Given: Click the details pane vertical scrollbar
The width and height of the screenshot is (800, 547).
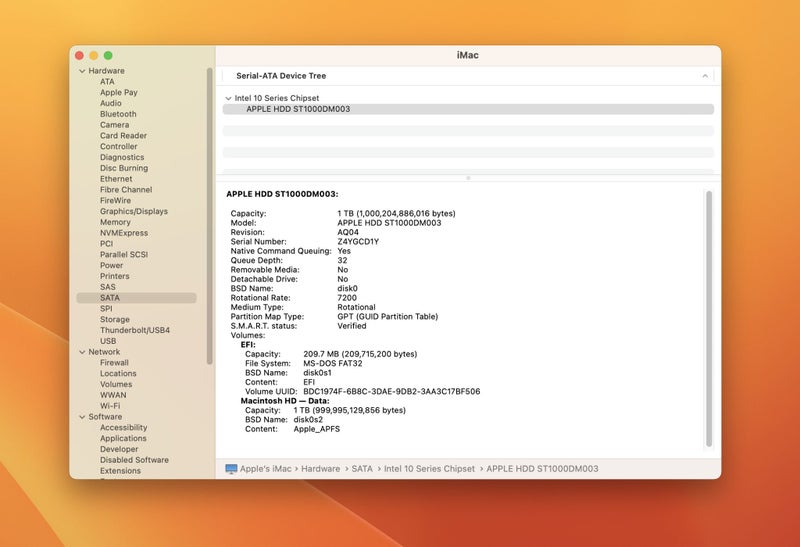Looking at the screenshot, I should tap(709, 319).
